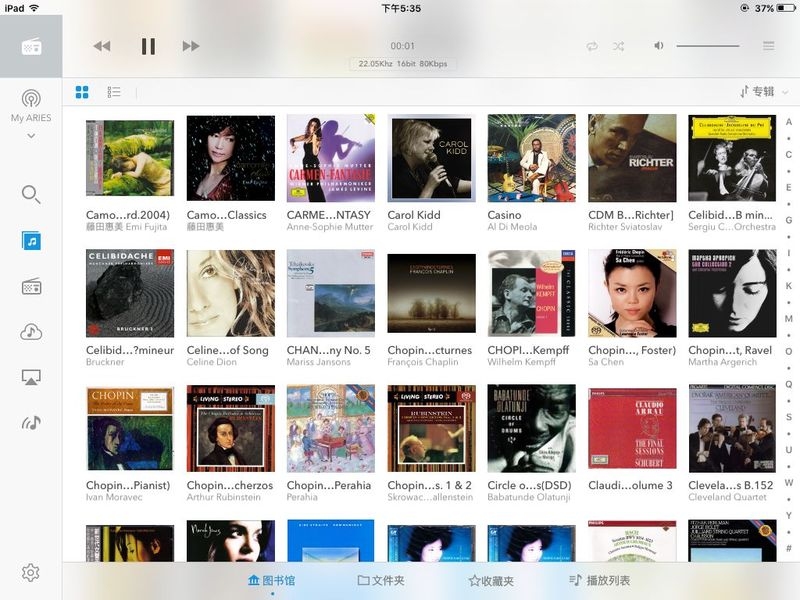800x600 pixels.
Task: Click 'Camo...Classics' album title
Action: tap(227, 215)
